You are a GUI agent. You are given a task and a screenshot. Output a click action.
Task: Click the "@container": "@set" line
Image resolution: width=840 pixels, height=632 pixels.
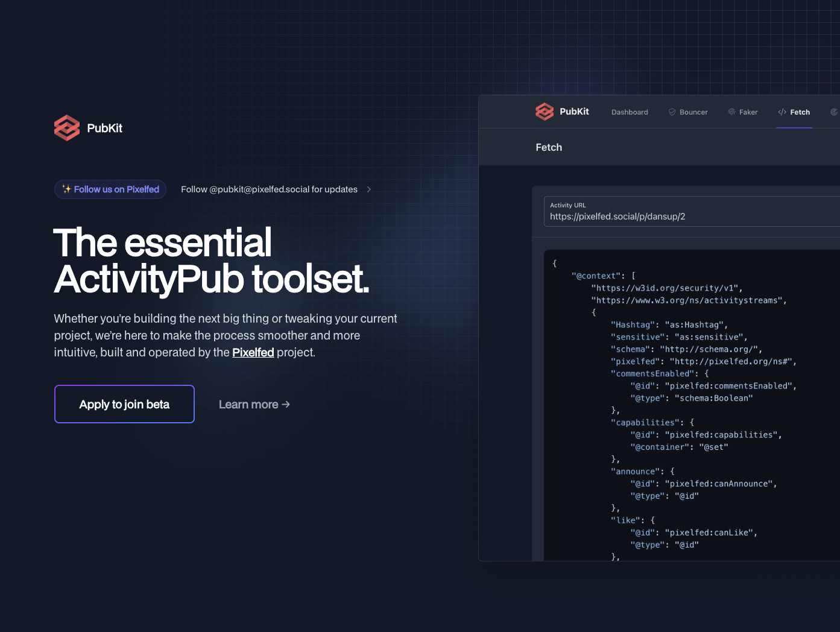coord(679,447)
